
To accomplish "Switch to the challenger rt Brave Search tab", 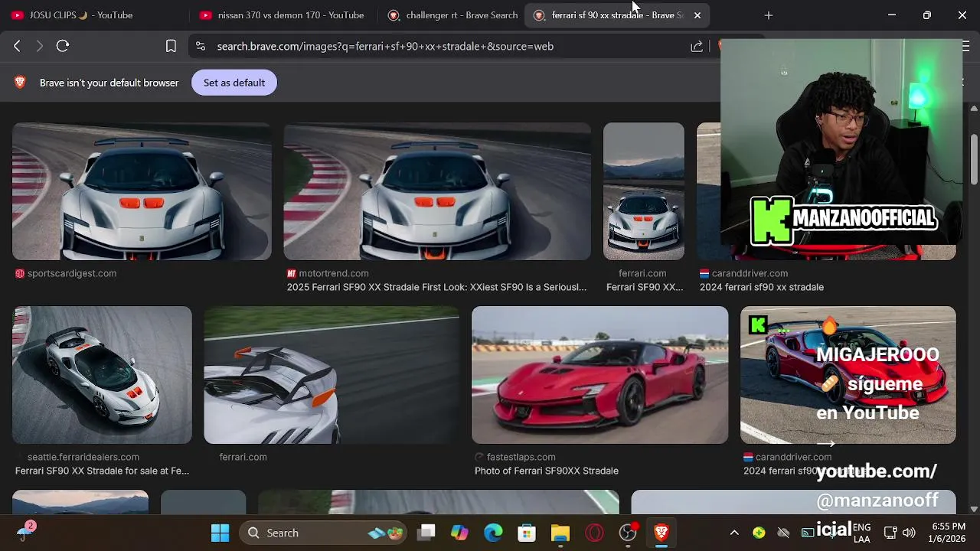I will point(452,15).
